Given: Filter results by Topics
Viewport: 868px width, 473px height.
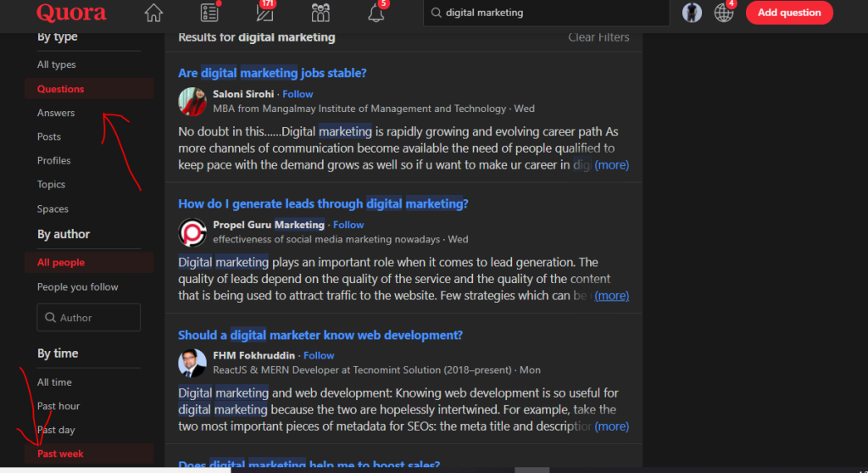Looking at the screenshot, I should point(51,184).
